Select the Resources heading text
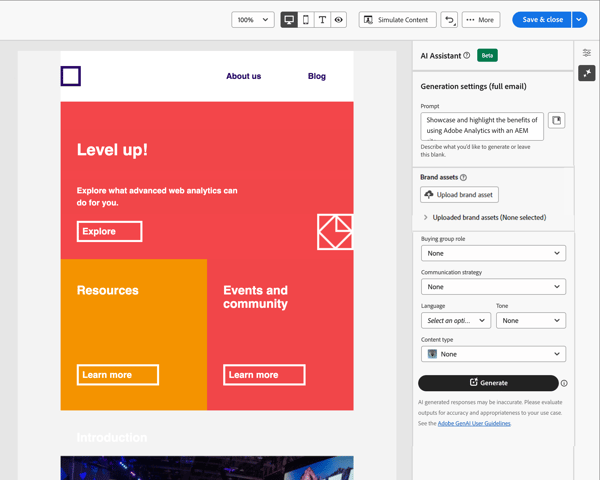The width and height of the screenshot is (600, 480). (x=108, y=290)
